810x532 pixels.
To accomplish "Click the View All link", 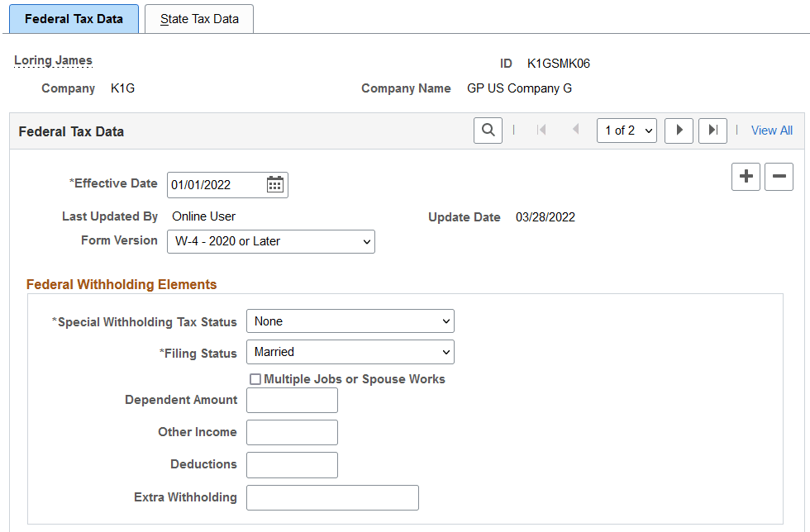I will 771,130.
